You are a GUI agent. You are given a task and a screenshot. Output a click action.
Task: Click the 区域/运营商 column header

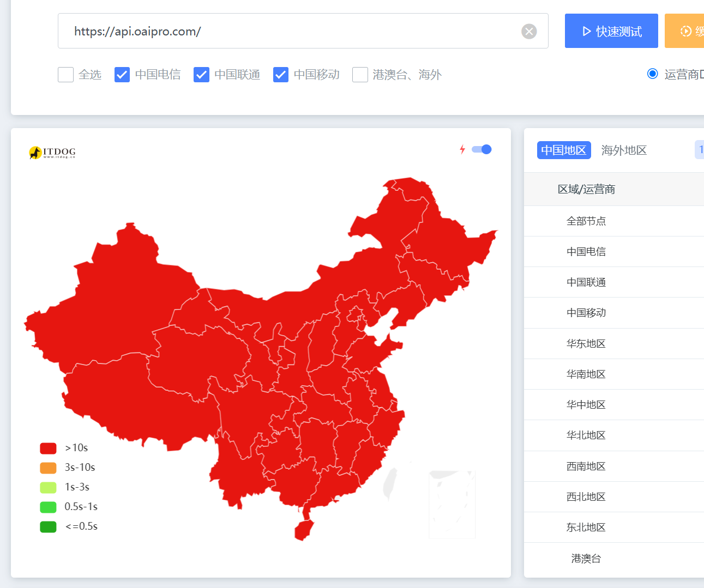coord(586,189)
